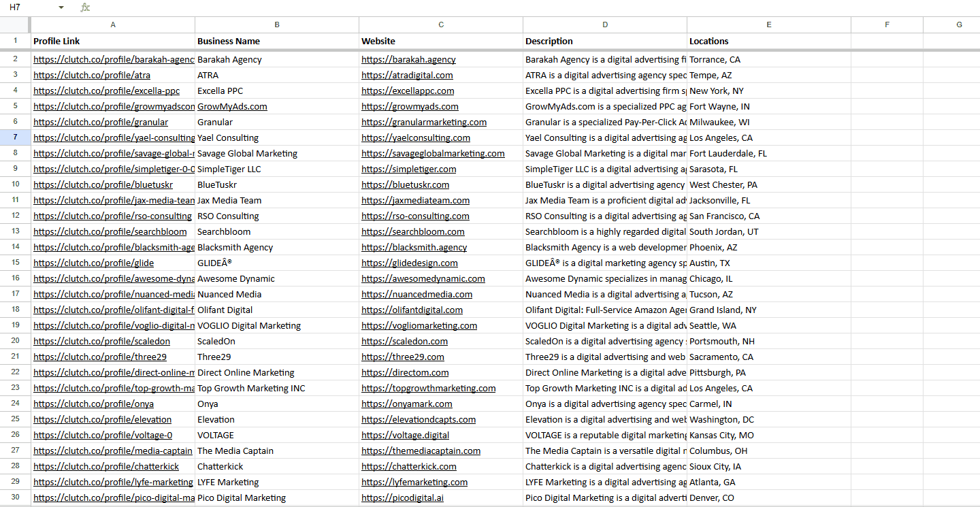This screenshot has width=980, height=507.
Task: Open the Name Box dropdown arrow
Action: [x=61, y=7]
